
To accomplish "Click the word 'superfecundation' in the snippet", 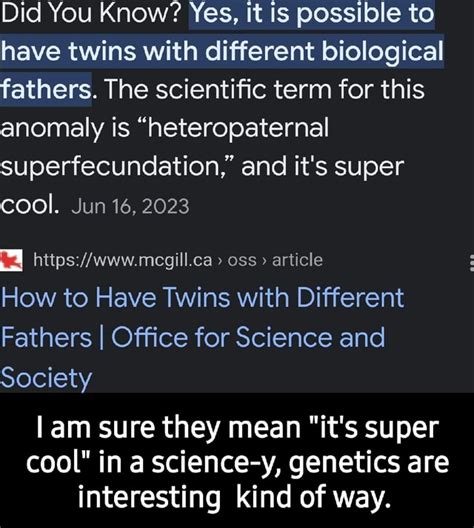I will click(x=110, y=167).
